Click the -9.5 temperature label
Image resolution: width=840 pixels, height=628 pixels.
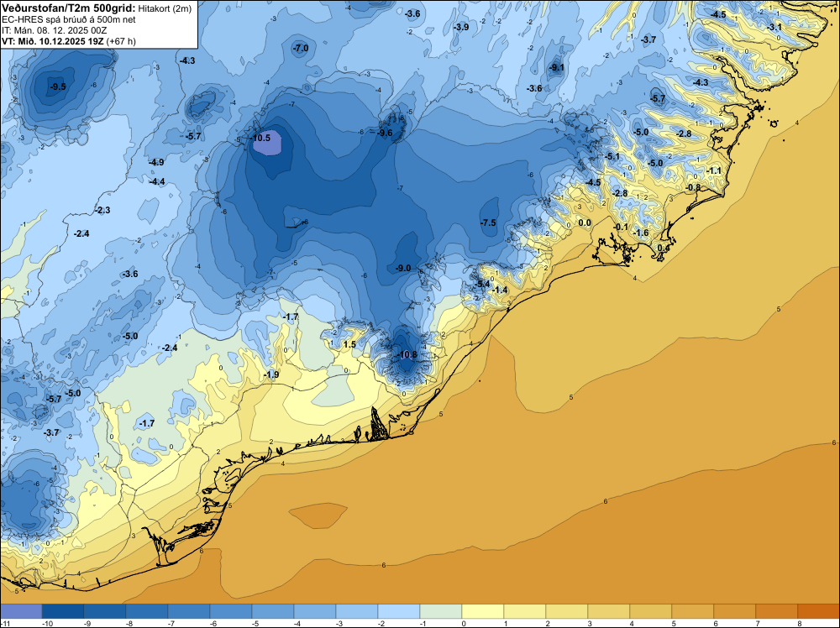click(x=57, y=86)
